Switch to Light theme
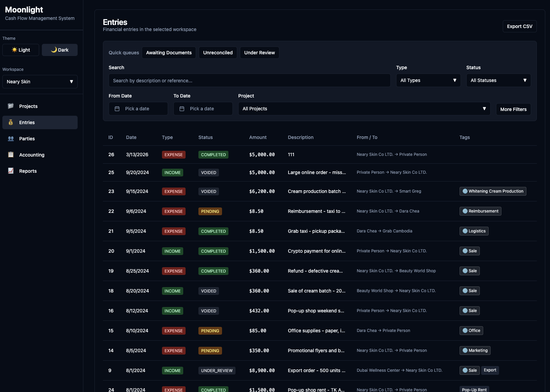 (21, 50)
